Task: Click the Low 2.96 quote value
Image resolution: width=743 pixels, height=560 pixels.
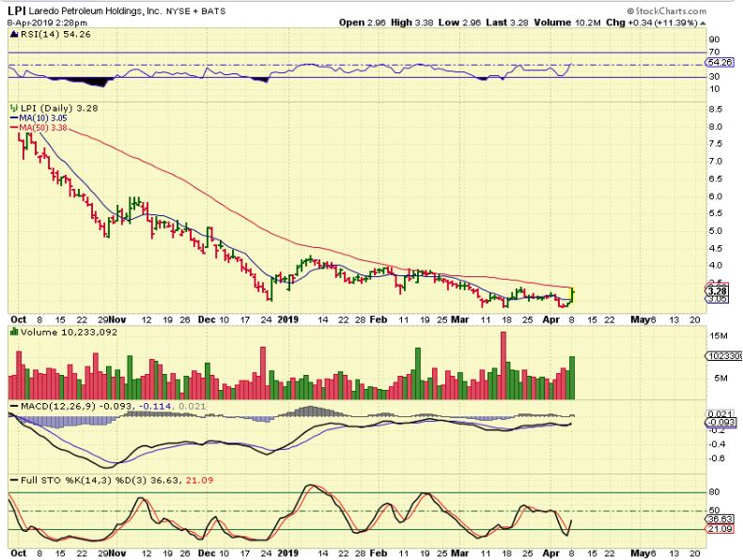Action: (459, 23)
